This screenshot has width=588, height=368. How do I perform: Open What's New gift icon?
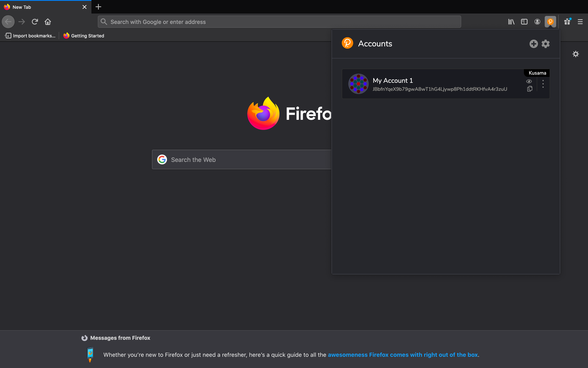point(567,22)
